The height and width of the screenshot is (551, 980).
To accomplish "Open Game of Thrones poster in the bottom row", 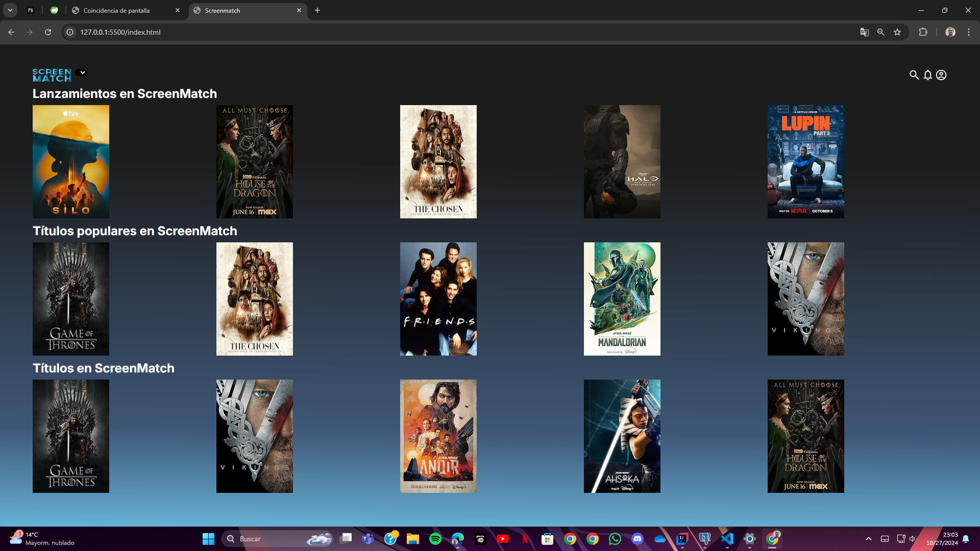I will (x=71, y=436).
